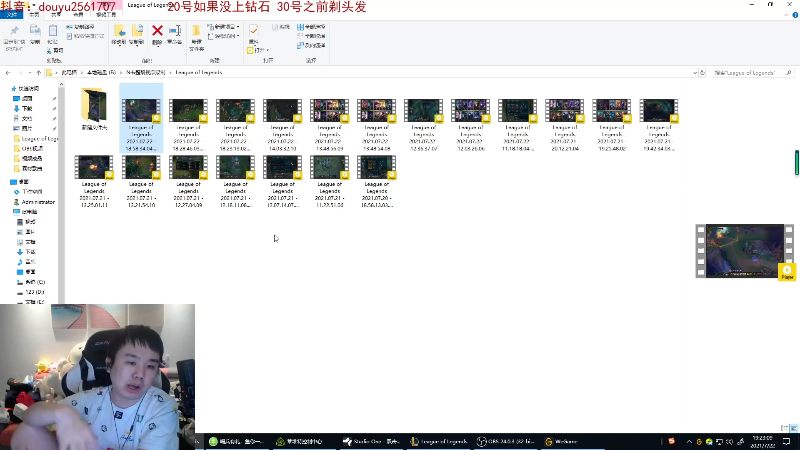Expand the system tray hidden icons chevron
The width and height of the screenshot is (800, 450).
tap(689, 441)
